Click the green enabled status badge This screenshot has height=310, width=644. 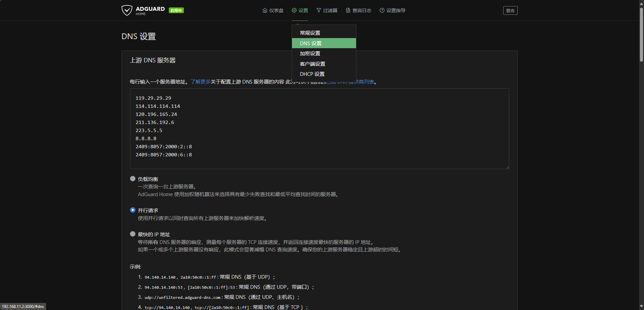(x=176, y=10)
